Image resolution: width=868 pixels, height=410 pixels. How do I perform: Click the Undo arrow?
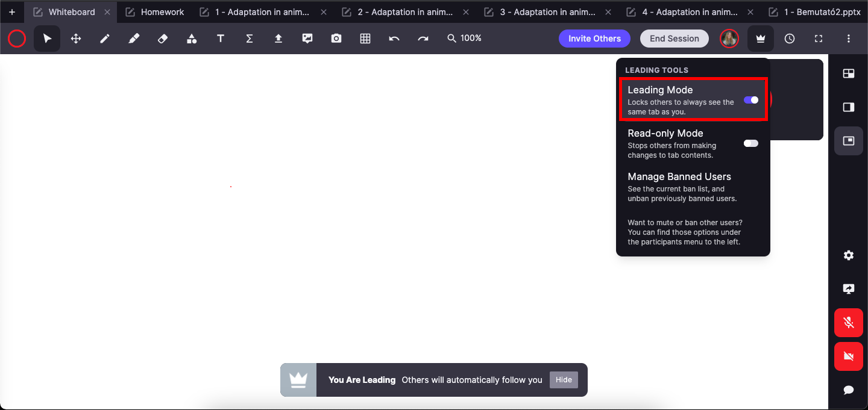click(394, 39)
